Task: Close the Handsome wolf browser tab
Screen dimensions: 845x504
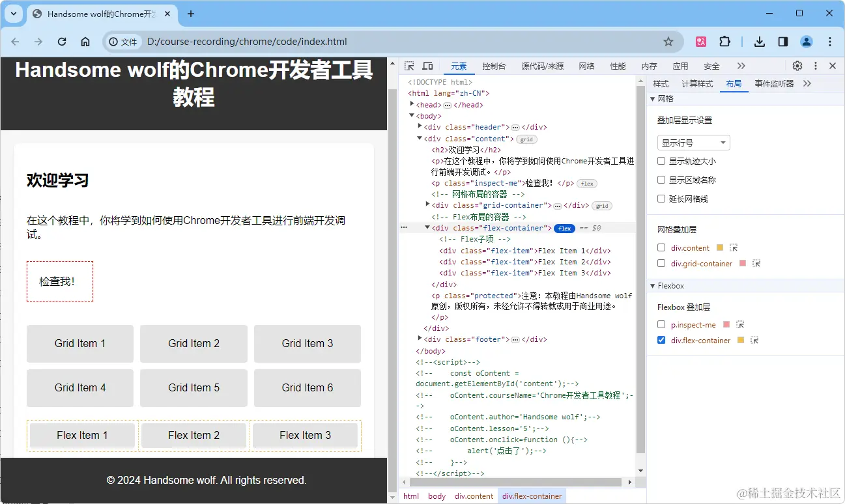Action: (x=167, y=14)
